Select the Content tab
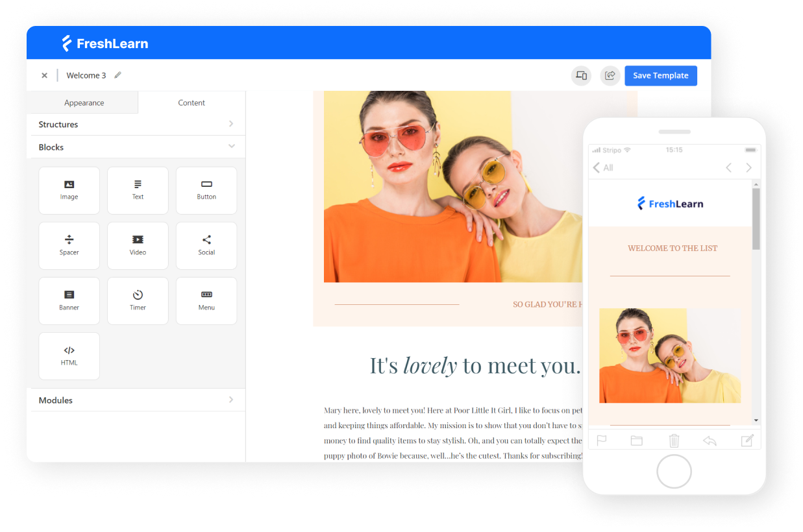 tap(191, 103)
